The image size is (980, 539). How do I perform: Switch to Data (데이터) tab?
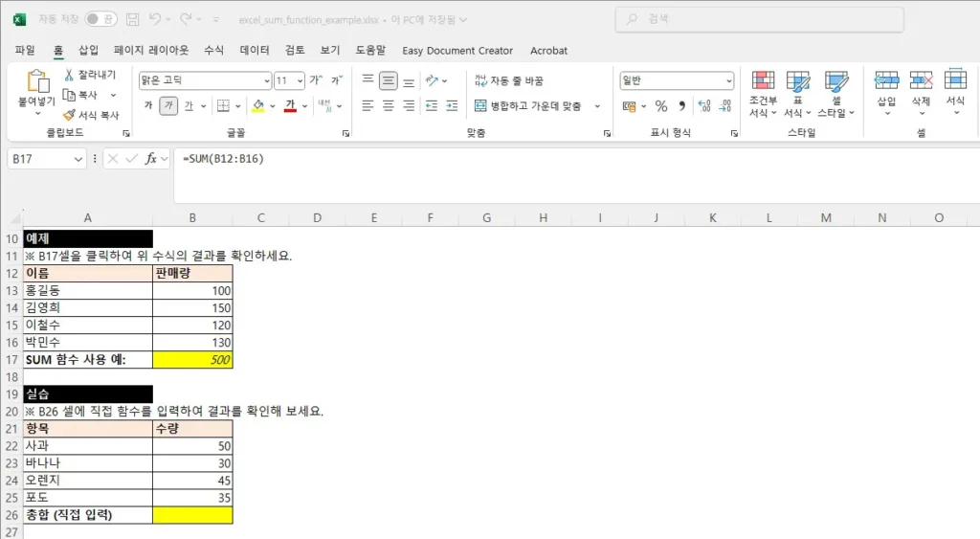click(255, 50)
